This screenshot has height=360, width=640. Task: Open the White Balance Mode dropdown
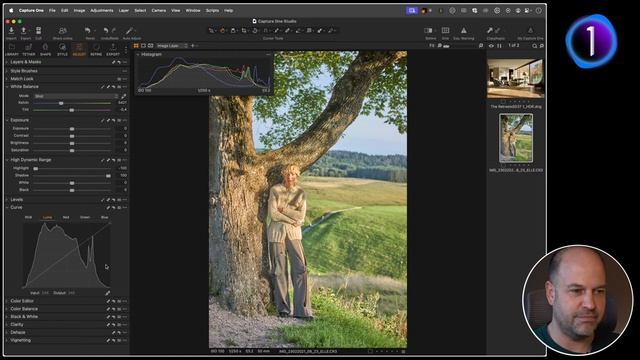(76, 96)
